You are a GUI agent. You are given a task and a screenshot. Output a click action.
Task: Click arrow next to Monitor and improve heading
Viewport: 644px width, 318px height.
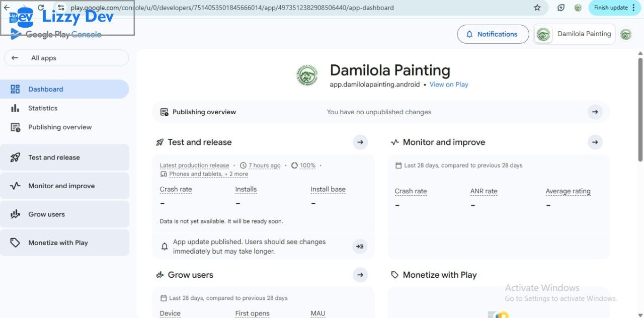[x=595, y=142]
